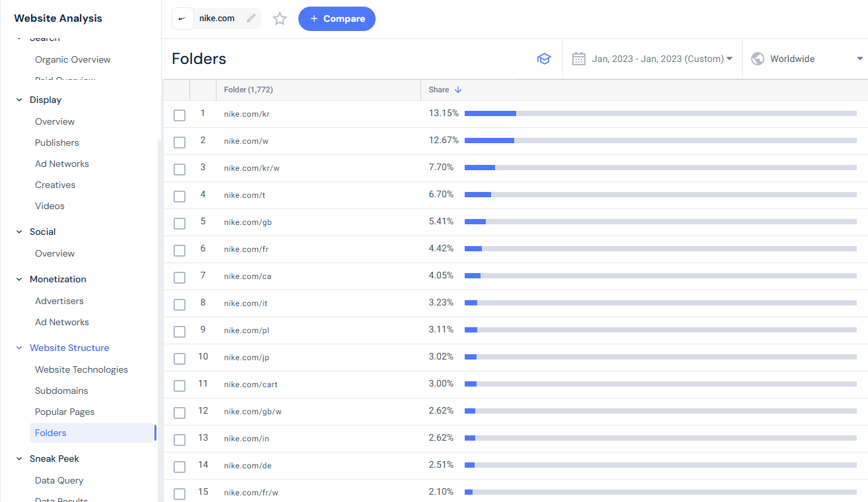
Task: Open the nike.com/t folder link
Action: point(245,195)
